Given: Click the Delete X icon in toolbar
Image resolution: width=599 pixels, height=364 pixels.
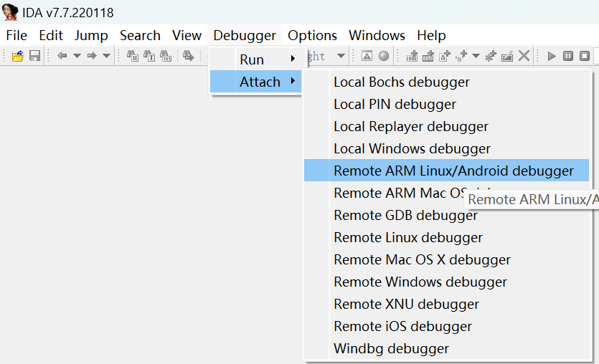Looking at the screenshot, I should coord(524,56).
